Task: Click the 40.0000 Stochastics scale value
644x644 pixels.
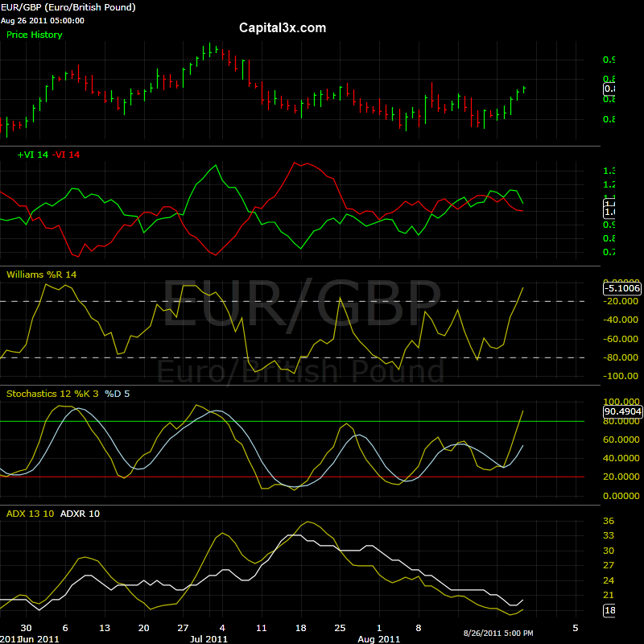Action: (x=621, y=458)
